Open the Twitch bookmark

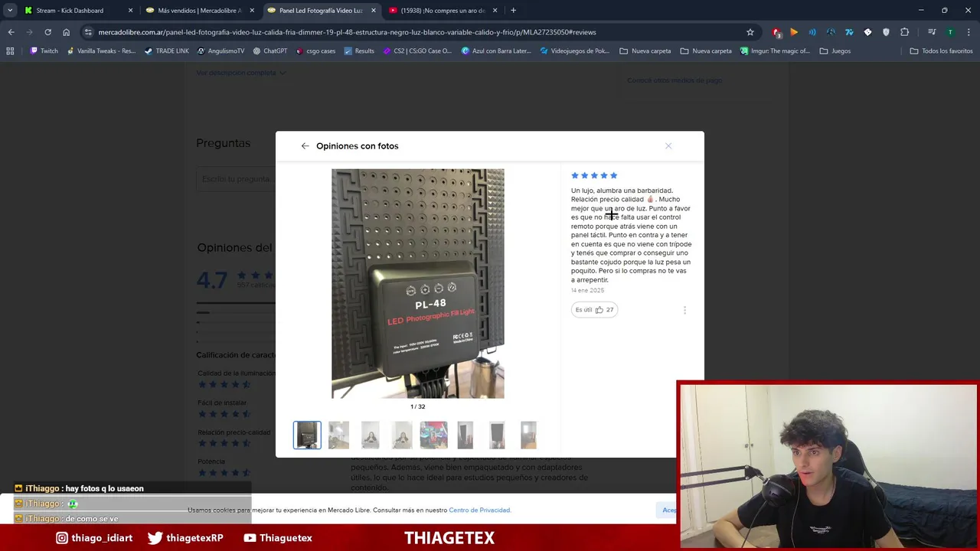click(x=44, y=51)
